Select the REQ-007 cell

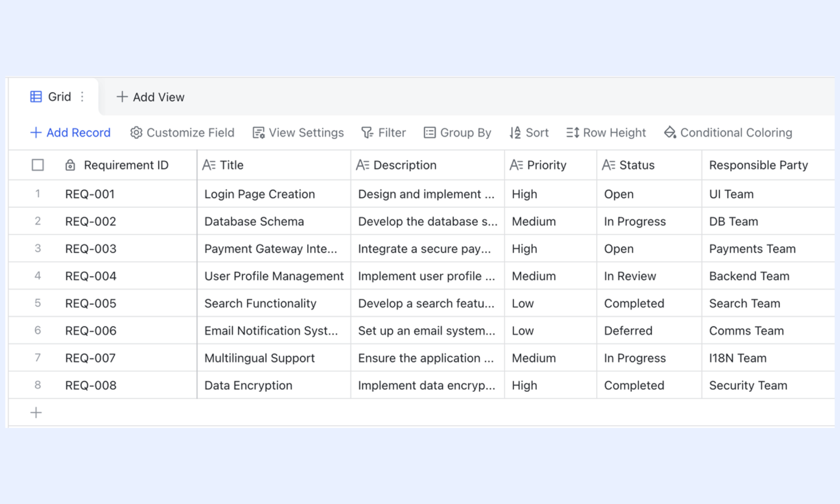click(x=127, y=358)
